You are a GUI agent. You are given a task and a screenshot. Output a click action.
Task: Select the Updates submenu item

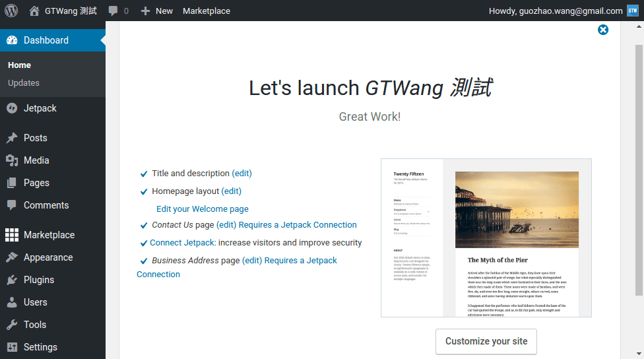pos(24,83)
